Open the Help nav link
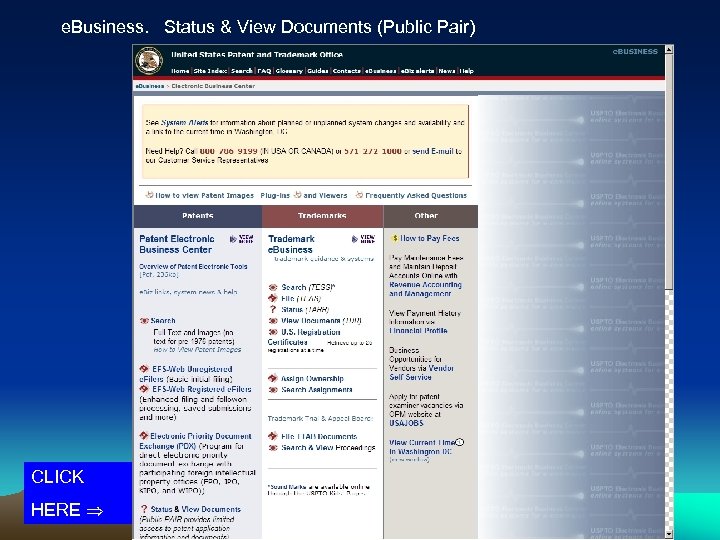720x540 pixels. pyautogui.click(x=467, y=71)
